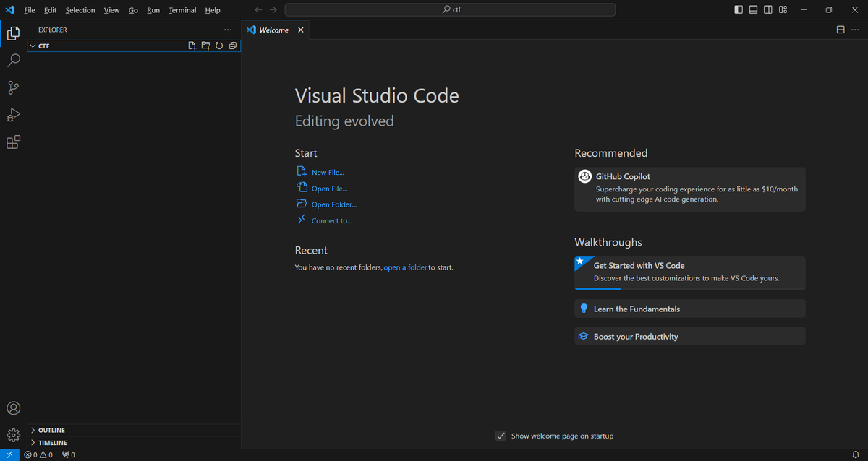868x461 pixels.
Task: Refresh the Explorer
Action: click(218, 45)
